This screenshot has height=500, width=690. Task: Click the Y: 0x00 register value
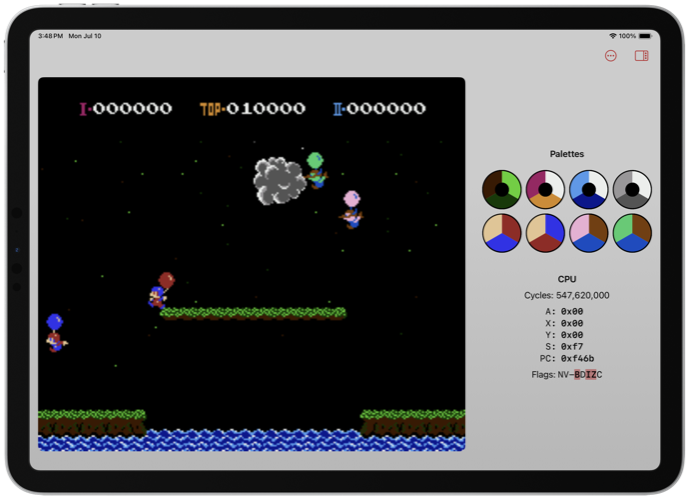(564, 335)
